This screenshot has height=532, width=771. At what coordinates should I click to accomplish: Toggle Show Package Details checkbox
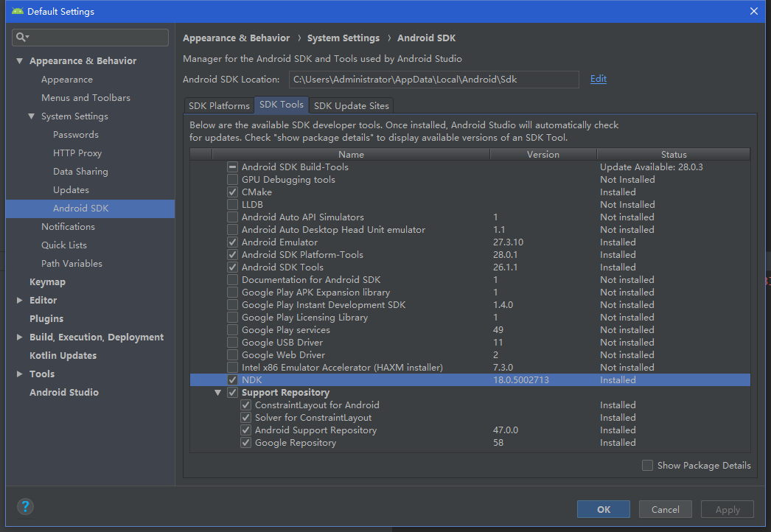click(648, 465)
